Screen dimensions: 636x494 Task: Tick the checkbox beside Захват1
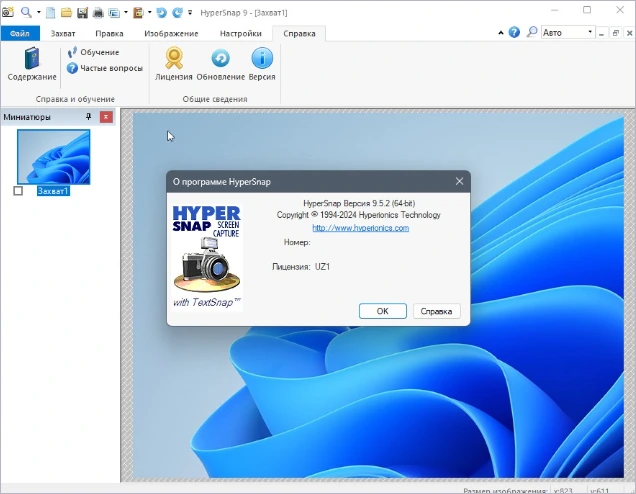[x=18, y=191]
